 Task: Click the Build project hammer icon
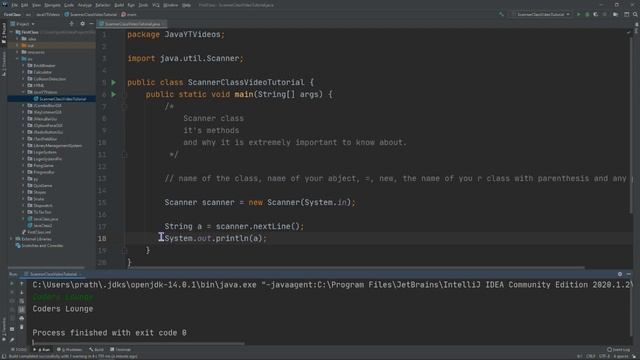click(x=501, y=14)
